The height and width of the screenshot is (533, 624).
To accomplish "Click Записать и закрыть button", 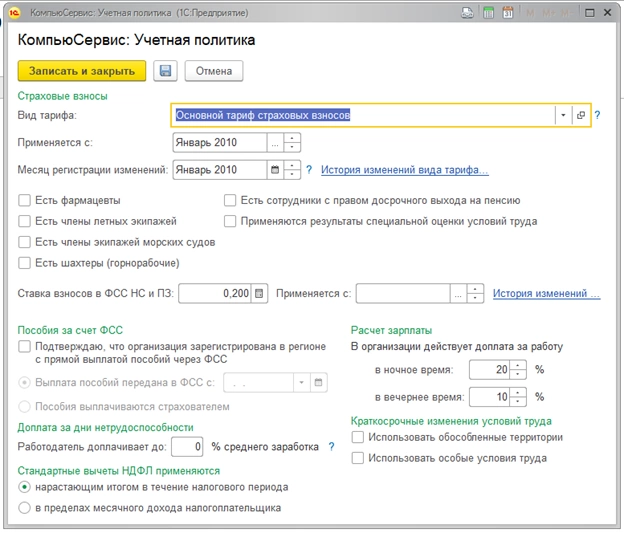I will point(82,71).
